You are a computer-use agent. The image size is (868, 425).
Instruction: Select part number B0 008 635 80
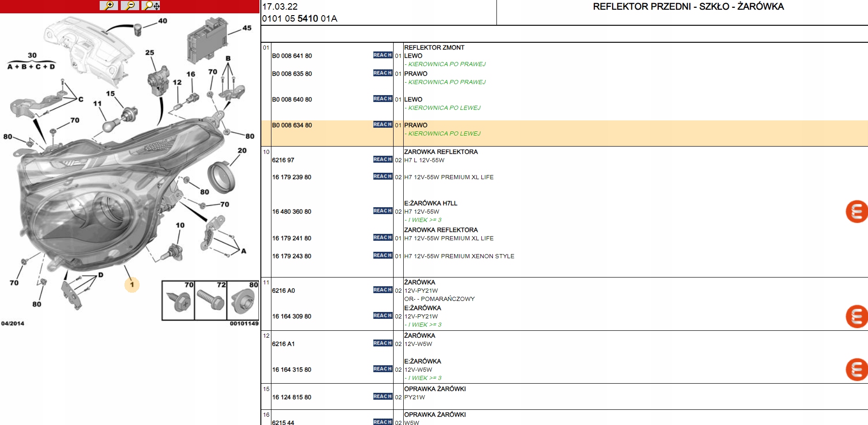(x=292, y=74)
